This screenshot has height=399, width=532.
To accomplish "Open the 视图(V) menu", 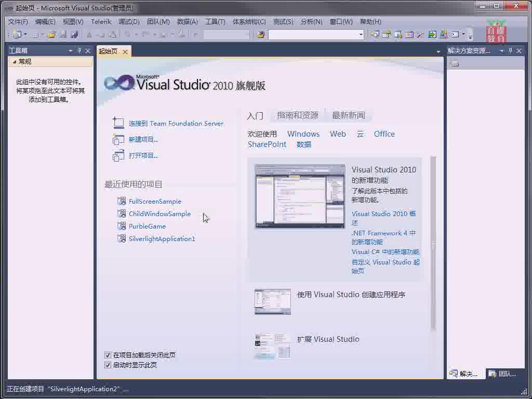I will pyautogui.click(x=73, y=22).
